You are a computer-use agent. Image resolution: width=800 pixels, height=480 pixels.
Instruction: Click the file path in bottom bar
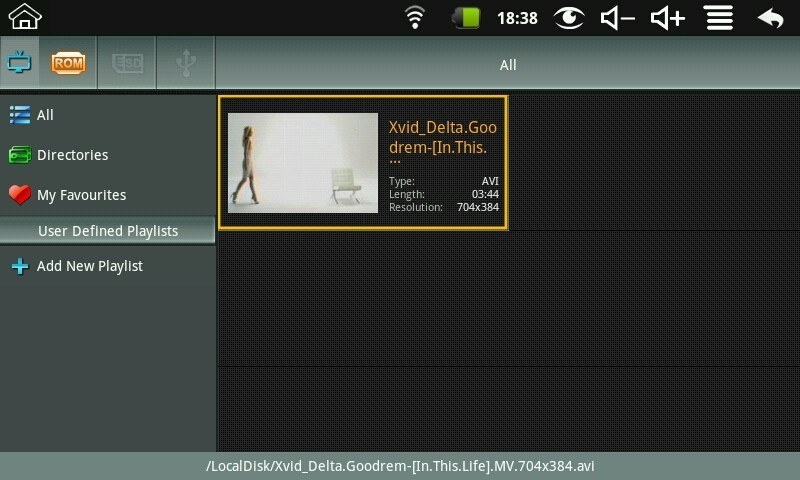[x=400, y=466]
